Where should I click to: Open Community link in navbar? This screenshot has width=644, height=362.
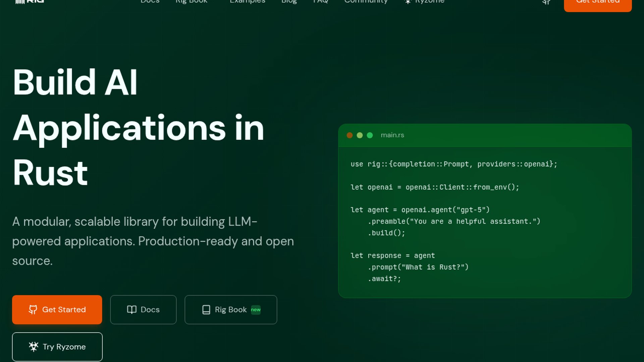click(x=366, y=1)
